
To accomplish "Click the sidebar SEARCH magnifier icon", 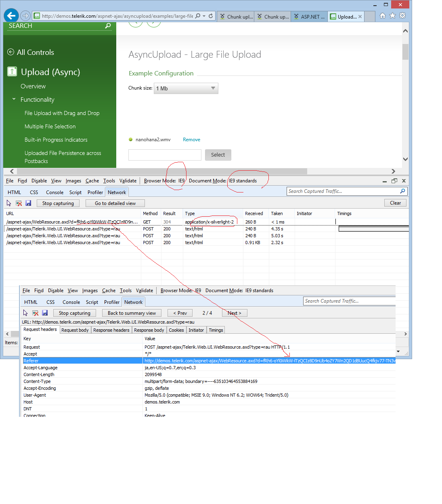I will (x=108, y=26).
